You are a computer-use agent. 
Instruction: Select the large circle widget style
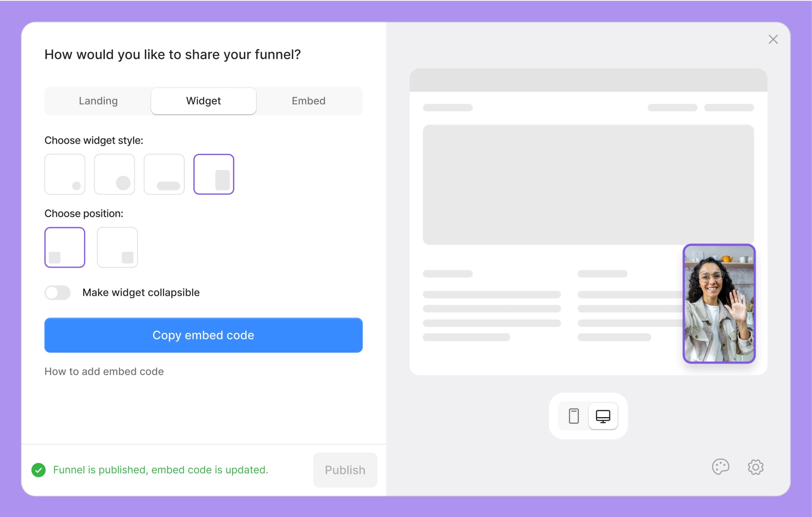coord(114,174)
